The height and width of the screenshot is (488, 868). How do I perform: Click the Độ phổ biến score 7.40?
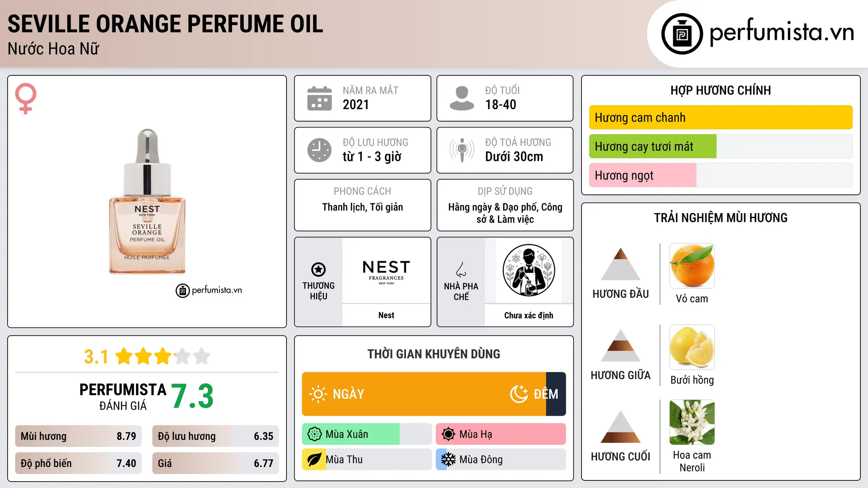pyautogui.click(x=126, y=463)
